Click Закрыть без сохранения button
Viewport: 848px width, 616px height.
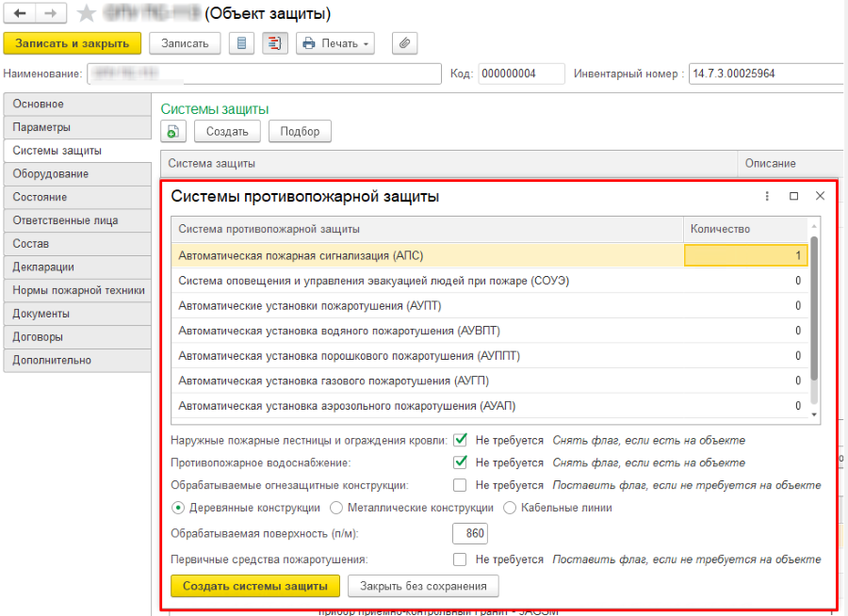(x=423, y=586)
